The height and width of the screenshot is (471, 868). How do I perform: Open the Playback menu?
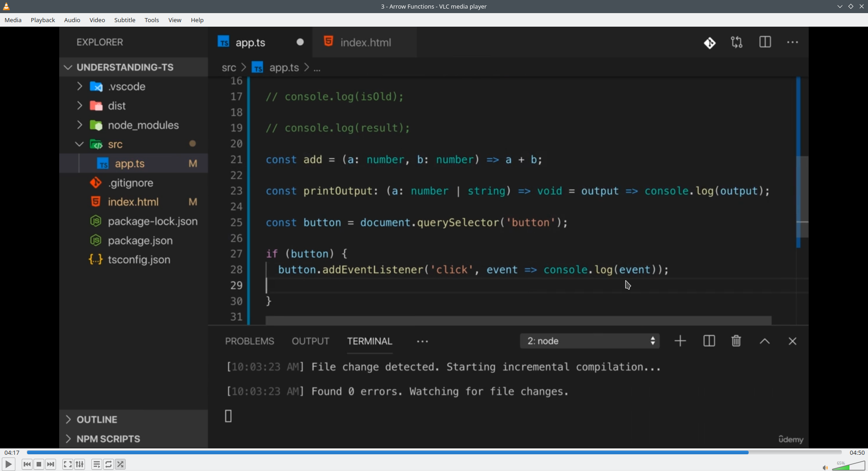pyautogui.click(x=43, y=20)
